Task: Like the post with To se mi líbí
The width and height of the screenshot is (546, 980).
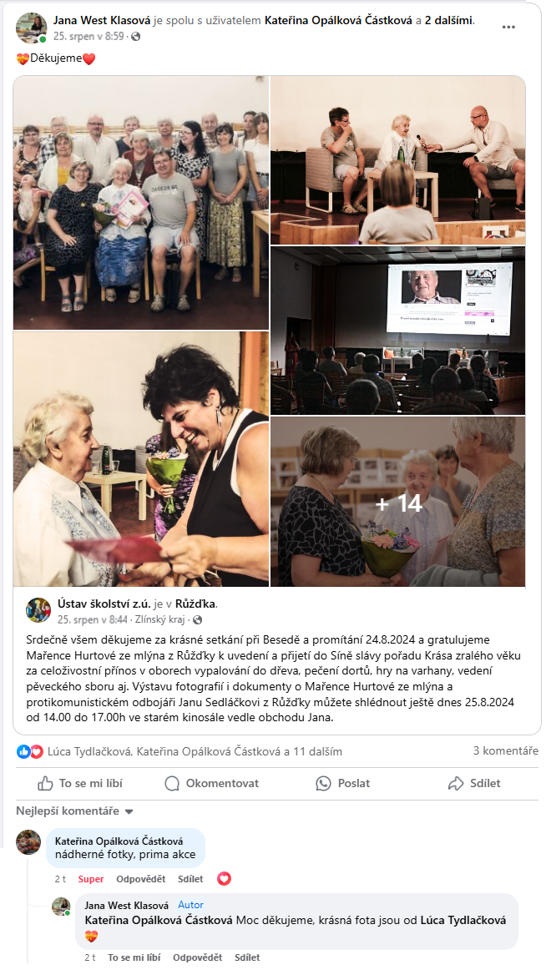Action: 80,783
